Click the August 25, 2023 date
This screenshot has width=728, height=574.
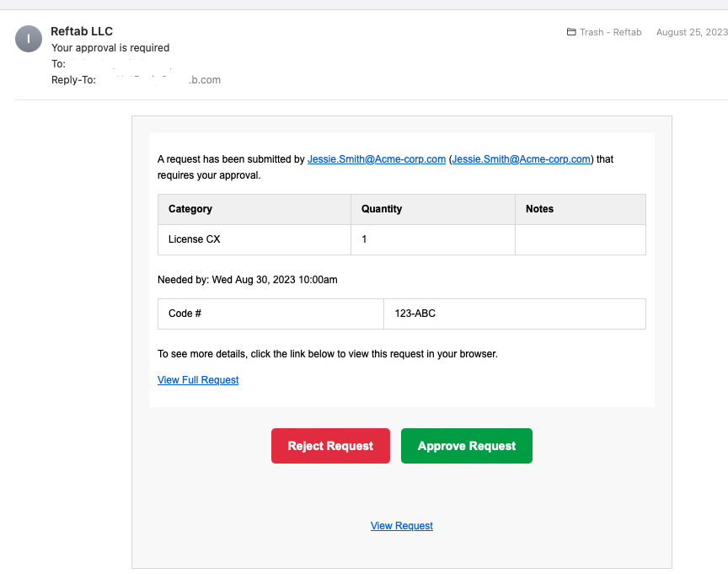691,32
